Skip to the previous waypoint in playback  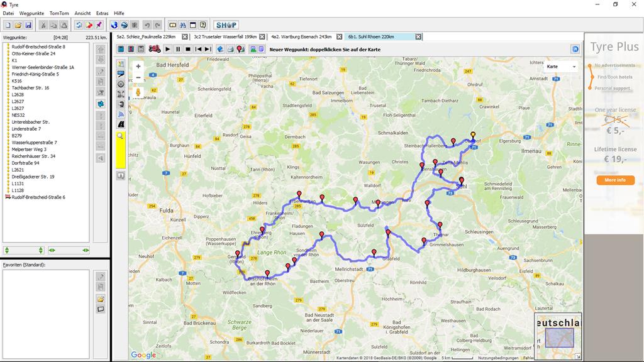click(x=198, y=49)
